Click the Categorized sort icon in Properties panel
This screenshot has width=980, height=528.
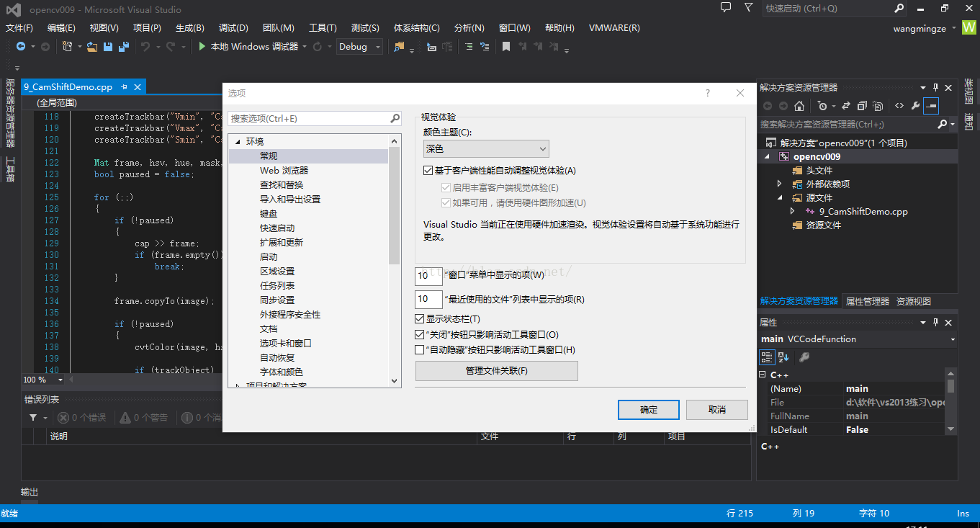(767, 357)
